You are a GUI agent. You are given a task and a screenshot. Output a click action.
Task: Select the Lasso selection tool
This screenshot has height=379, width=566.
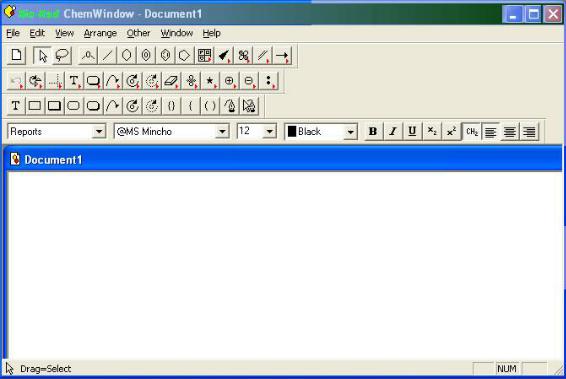[x=62, y=56]
